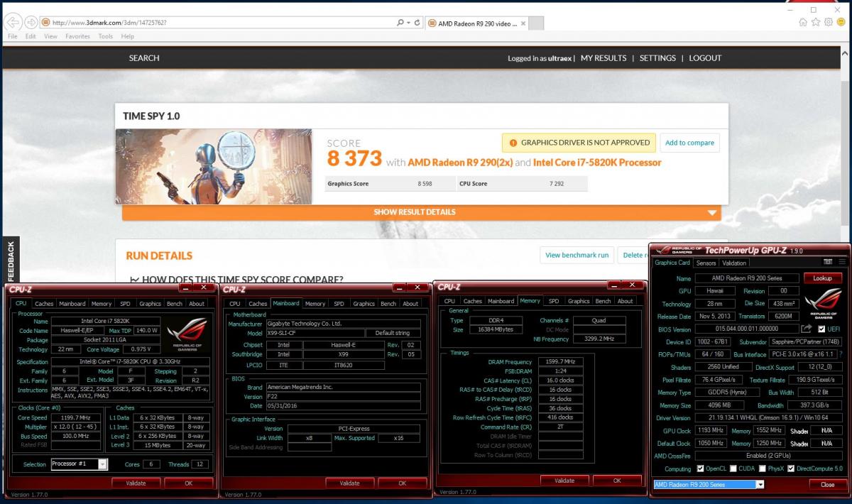Open the SETTINGS link on 3DMark

pos(657,58)
